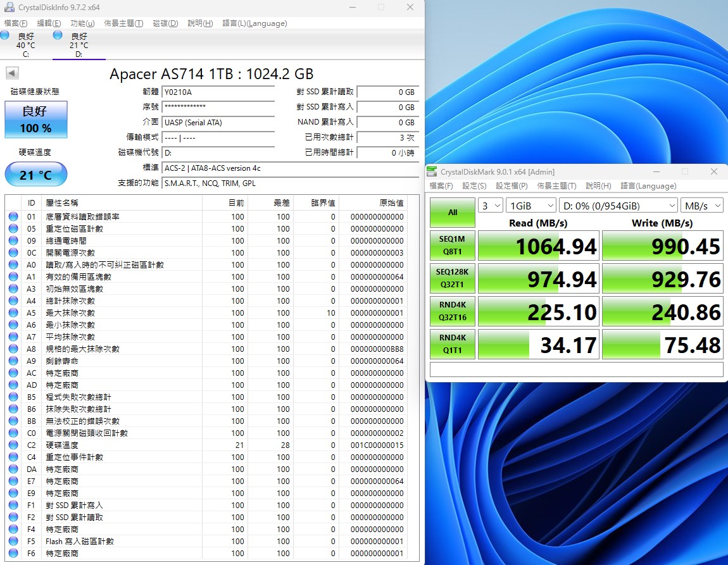Click status icon for attribute A0 row
The height and width of the screenshot is (565, 728).
13,265
